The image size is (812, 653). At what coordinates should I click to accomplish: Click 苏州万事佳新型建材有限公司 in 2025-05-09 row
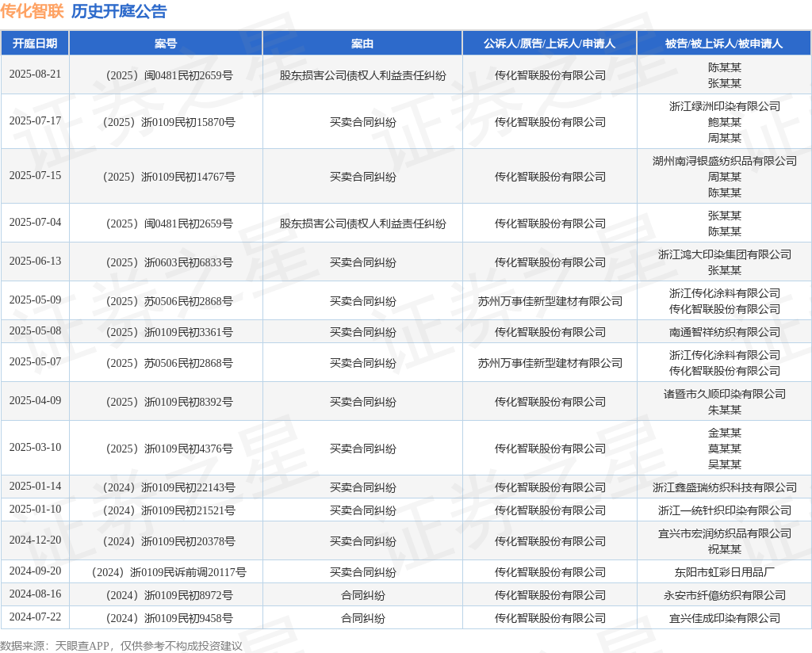pyautogui.click(x=550, y=301)
